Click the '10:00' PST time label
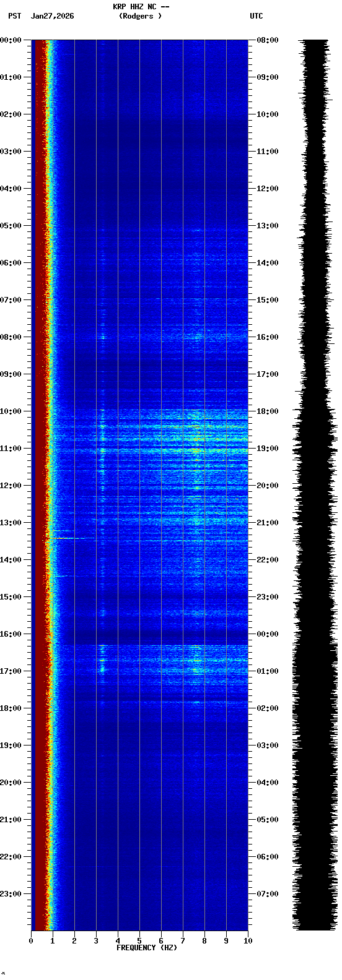 pos(11,411)
